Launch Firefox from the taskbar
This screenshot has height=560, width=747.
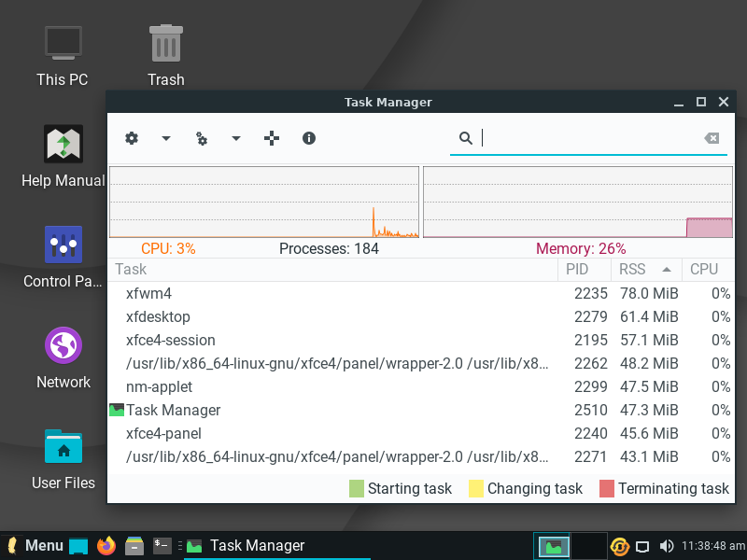tap(106, 546)
